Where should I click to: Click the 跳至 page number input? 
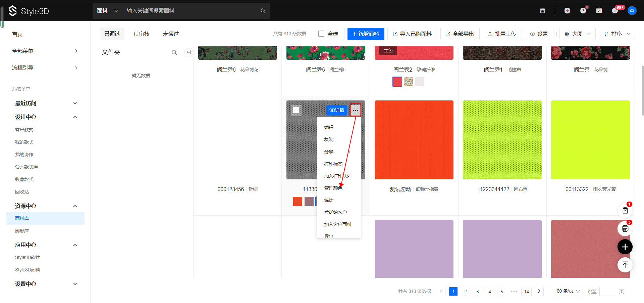coord(608,291)
